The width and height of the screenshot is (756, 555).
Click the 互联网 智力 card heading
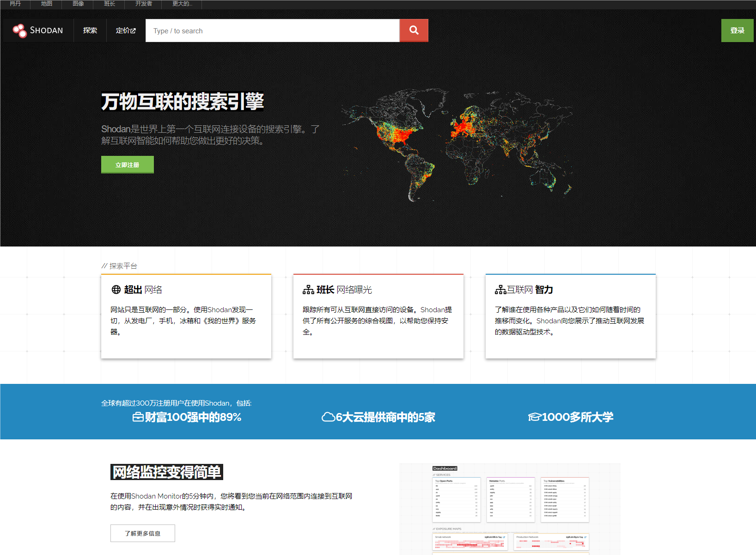pyautogui.click(x=530, y=290)
